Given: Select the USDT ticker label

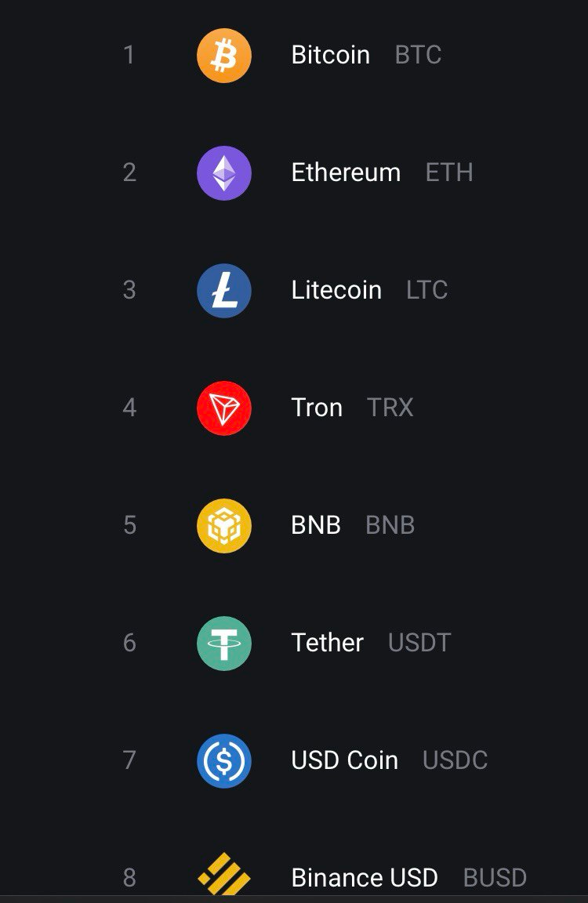Looking at the screenshot, I should pyautogui.click(x=419, y=643).
